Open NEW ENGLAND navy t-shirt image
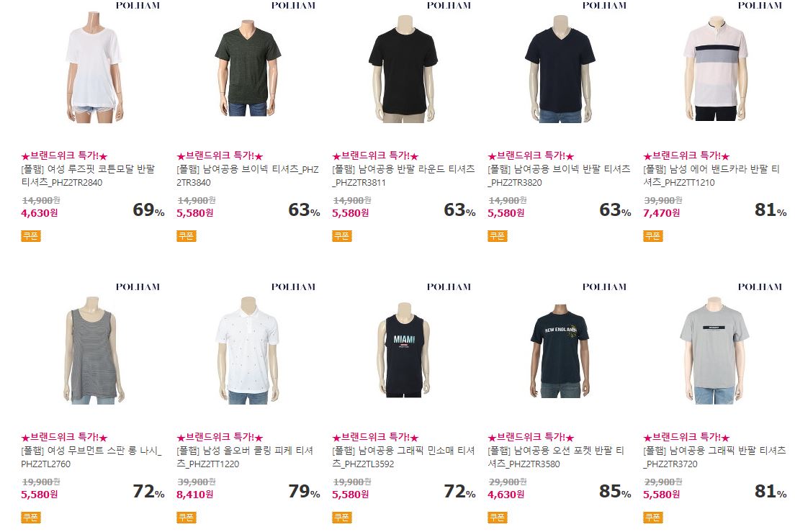The height and width of the screenshot is (532, 795). pyautogui.click(x=560, y=351)
